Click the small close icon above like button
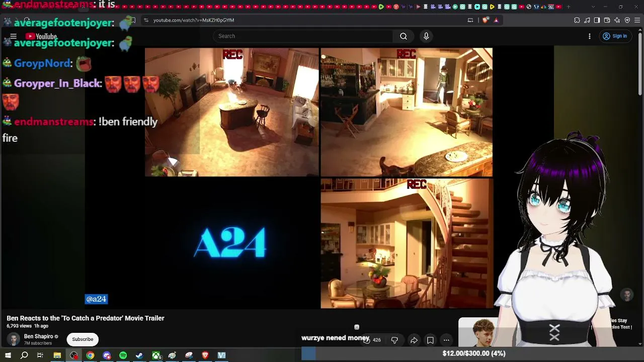644x362 pixels. (x=357, y=327)
